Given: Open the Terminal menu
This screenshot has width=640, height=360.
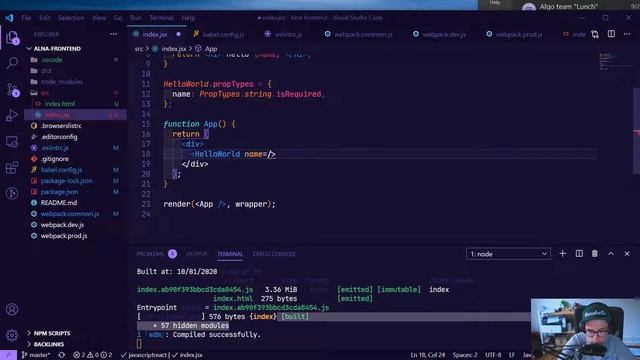Looking at the screenshot, I should [161, 18].
